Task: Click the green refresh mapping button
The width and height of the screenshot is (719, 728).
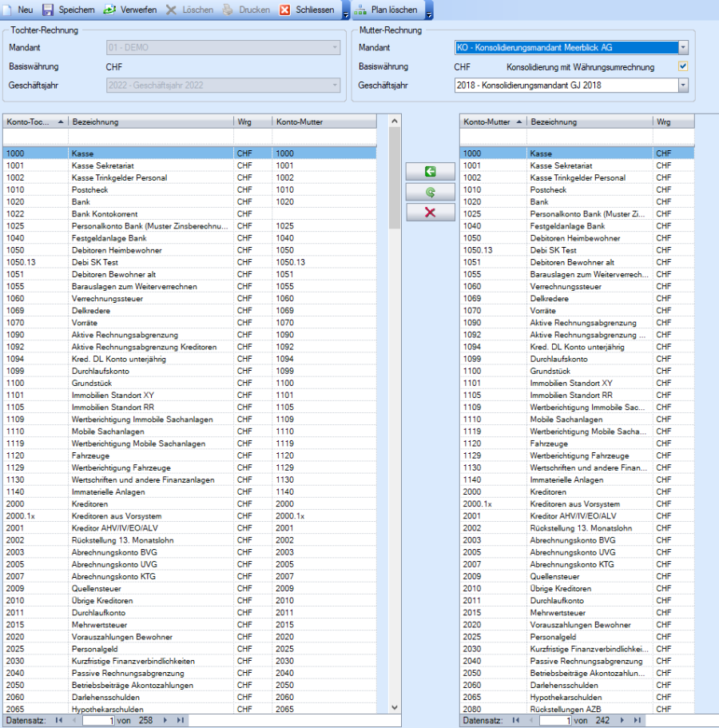Action: pyautogui.click(x=430, y=192)
